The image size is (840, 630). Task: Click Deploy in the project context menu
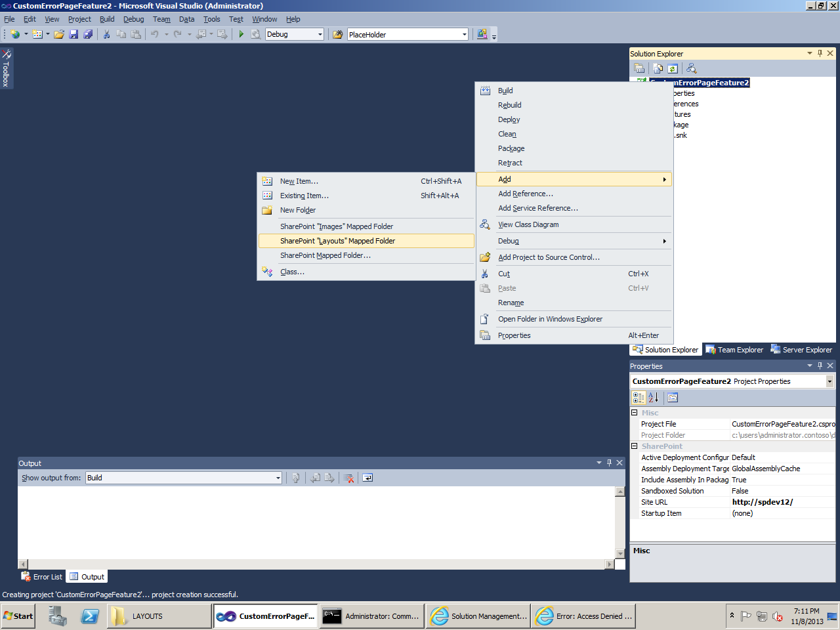574,119
